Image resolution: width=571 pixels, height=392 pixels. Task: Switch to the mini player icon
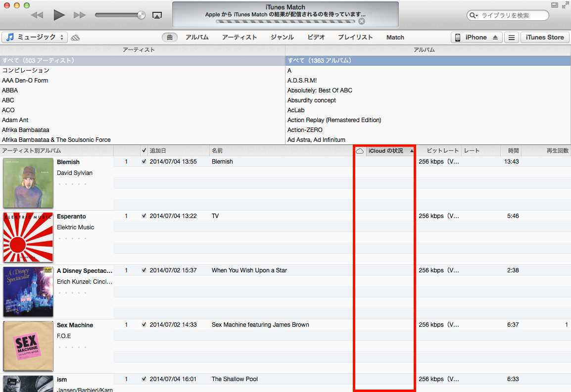point(555,5)
